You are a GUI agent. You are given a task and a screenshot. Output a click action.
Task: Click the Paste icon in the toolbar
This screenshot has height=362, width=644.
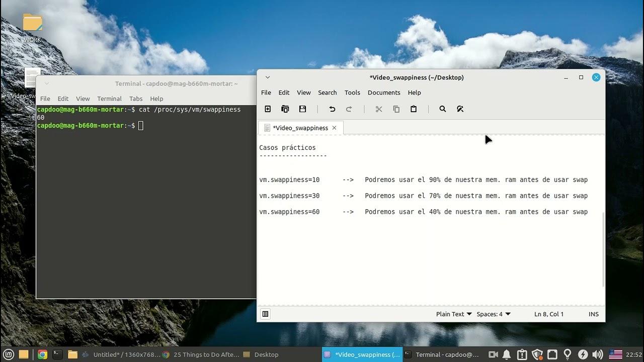413,109
